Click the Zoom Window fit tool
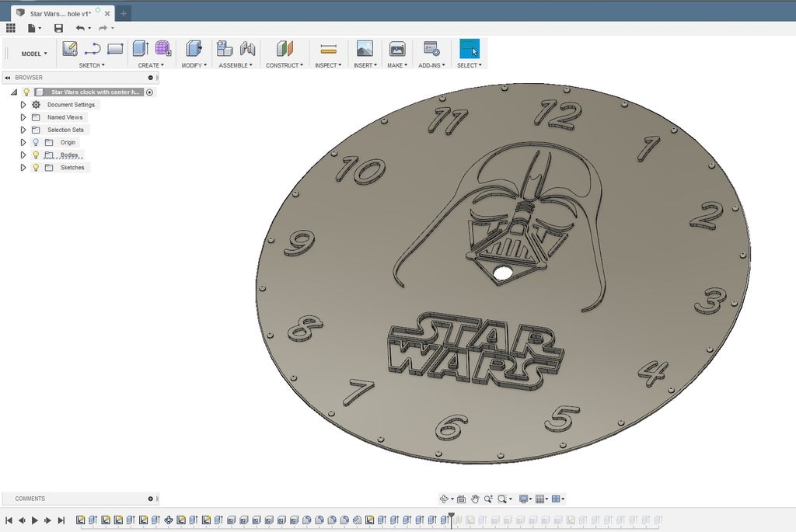The width and height of the screenshot is (796, 532). 502,499
